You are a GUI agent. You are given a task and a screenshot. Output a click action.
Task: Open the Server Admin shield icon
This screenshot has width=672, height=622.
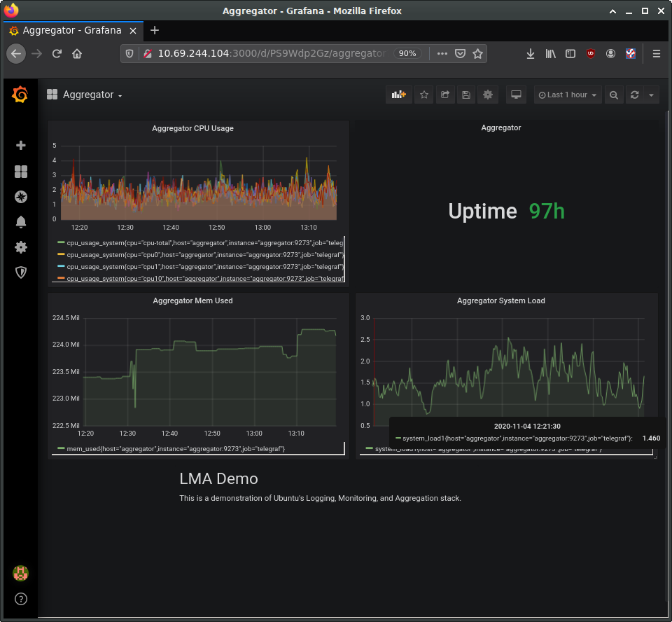[x=20, y=272]
